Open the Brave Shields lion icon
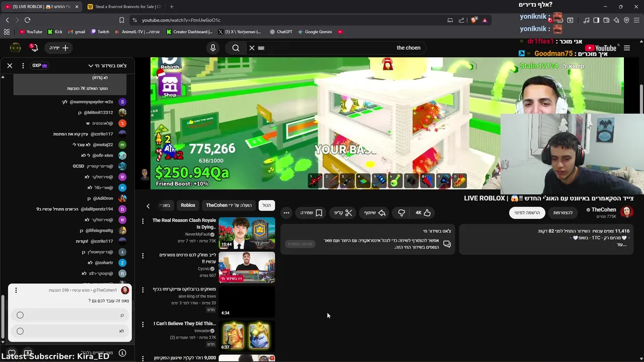The image size is (644, 362). (473, 20)
